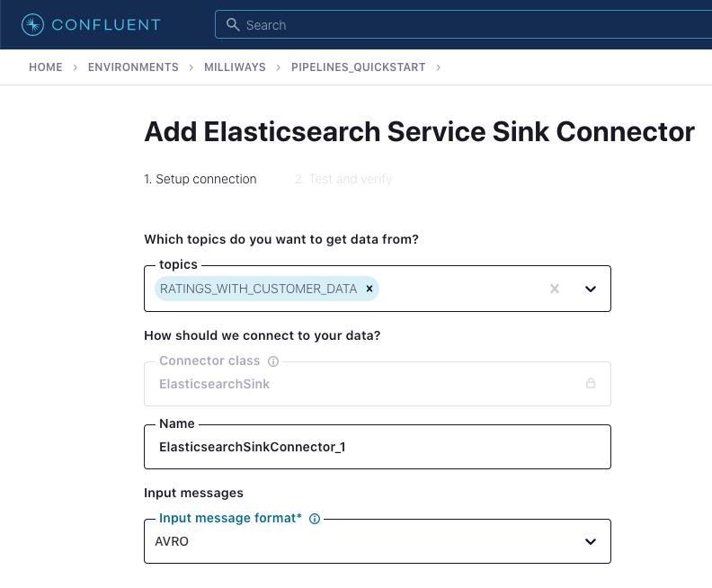Click the ElasticsearchSink connector class field
The height and width of the screenshot is (588, 712).
pos(378,384)
